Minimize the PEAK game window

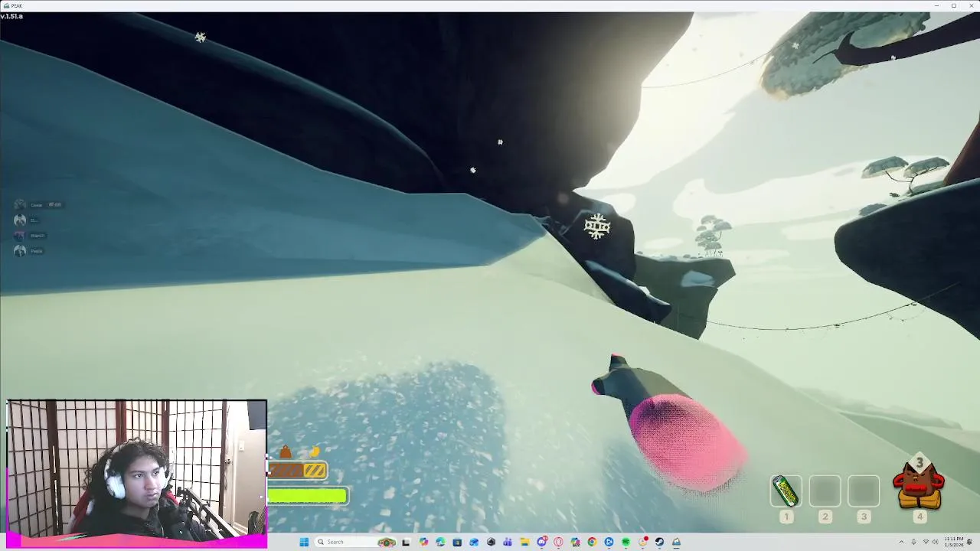[936, 5]
